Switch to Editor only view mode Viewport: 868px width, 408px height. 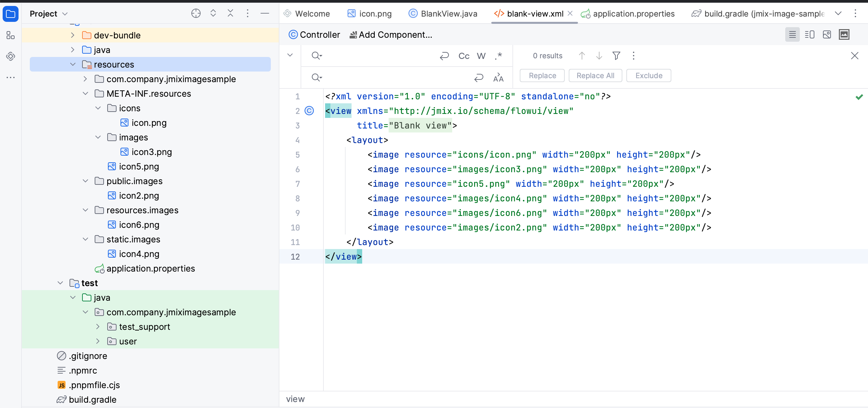pos(792,34)
